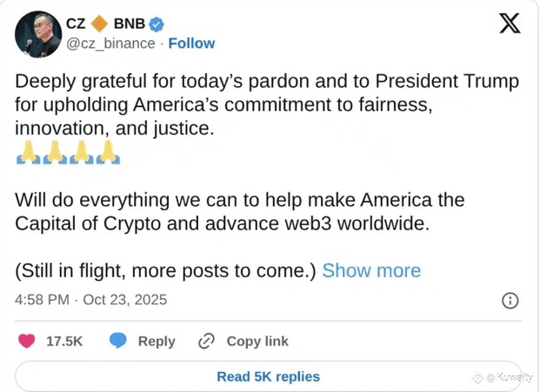Click the CZ display name
Image resolution: width=540 pixels, height=392 pixels.
pos(76,23)
